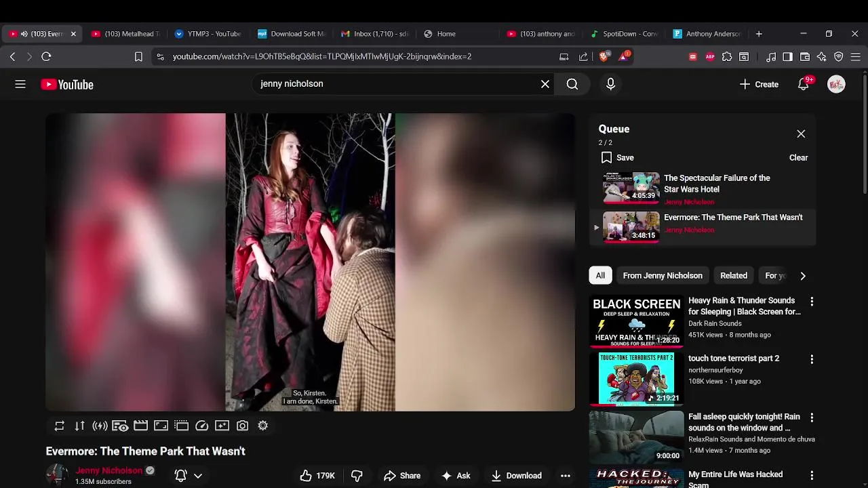Image resolution: width=868 pixels, height=488 pixels.
Task: Click the eye-with-list icon under the video
Action: click(120, 426)
